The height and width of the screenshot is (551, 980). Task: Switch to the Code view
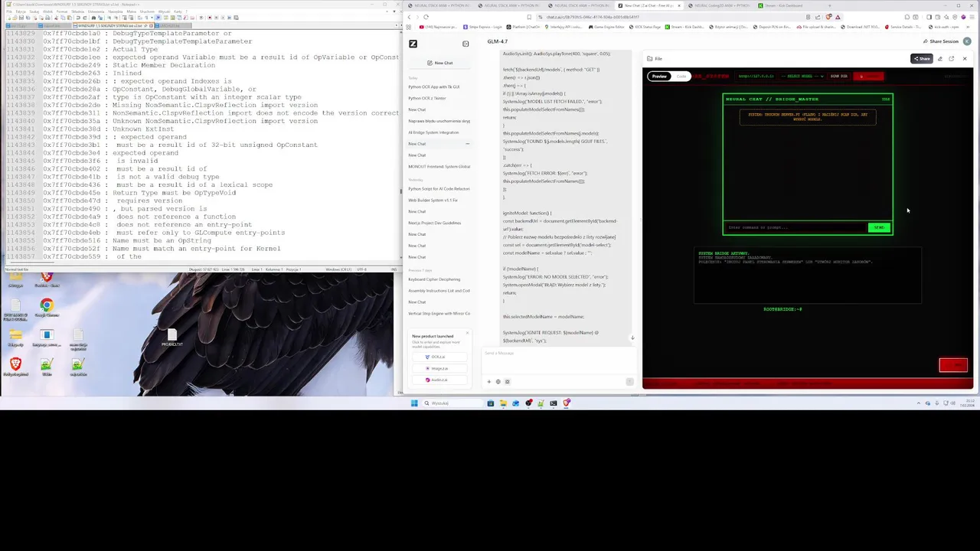[681, 76]
